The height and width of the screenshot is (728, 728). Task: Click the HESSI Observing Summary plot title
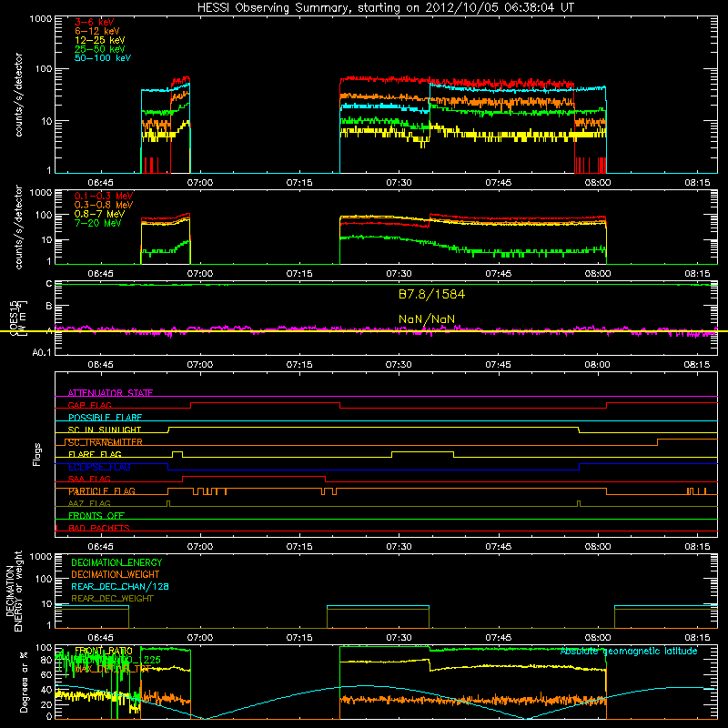(x=386, y=8)
